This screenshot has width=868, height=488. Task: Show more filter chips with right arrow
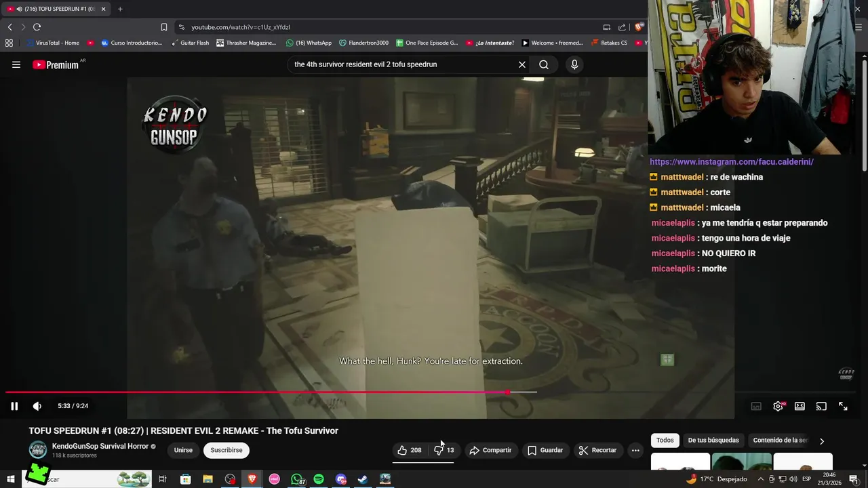pos(822,441)
